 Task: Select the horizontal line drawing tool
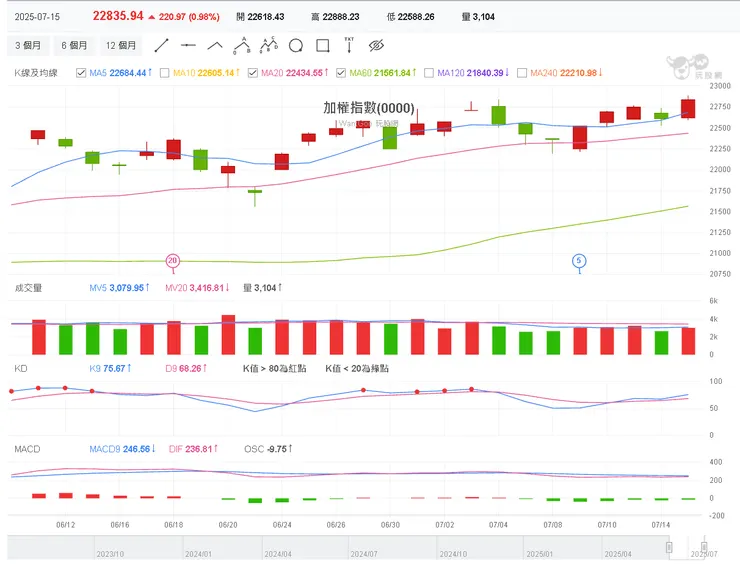(188, 46)
